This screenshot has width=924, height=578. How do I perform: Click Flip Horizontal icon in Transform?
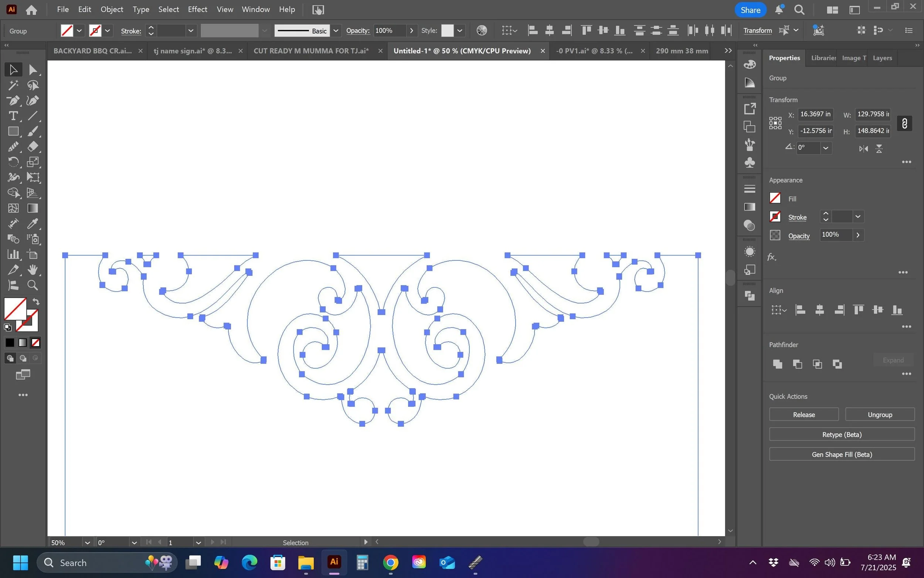click(863, 149)
